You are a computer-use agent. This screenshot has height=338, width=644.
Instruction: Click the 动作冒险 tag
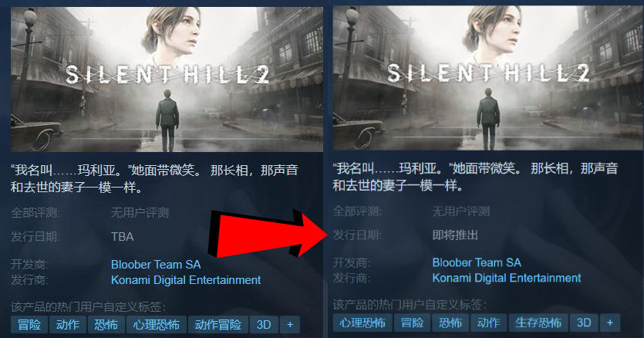[218, 324]
